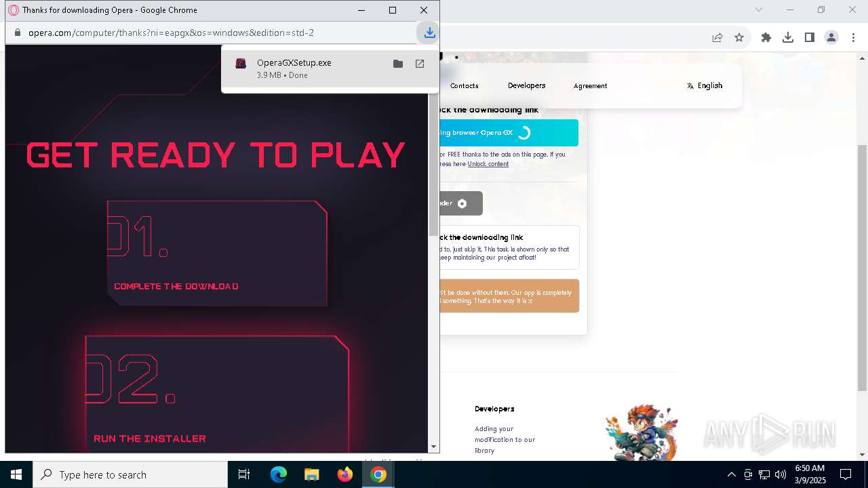Click the taskbar search box

(130, 474)
